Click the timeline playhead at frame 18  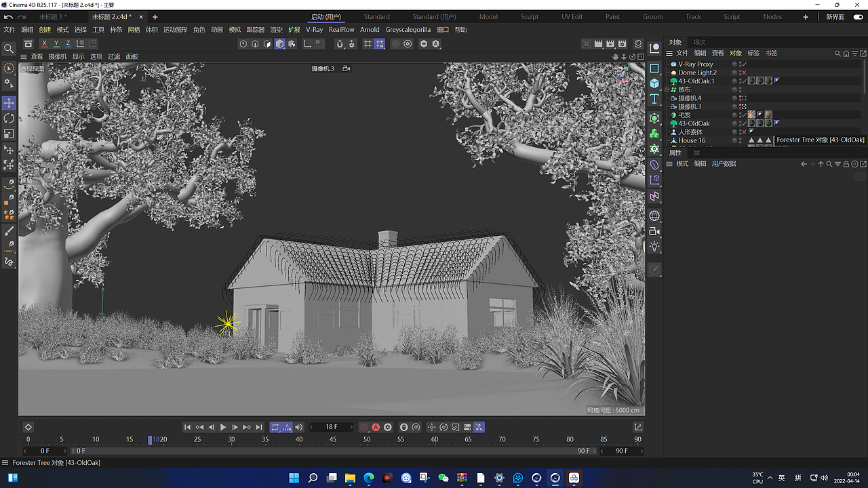[150, 440]
